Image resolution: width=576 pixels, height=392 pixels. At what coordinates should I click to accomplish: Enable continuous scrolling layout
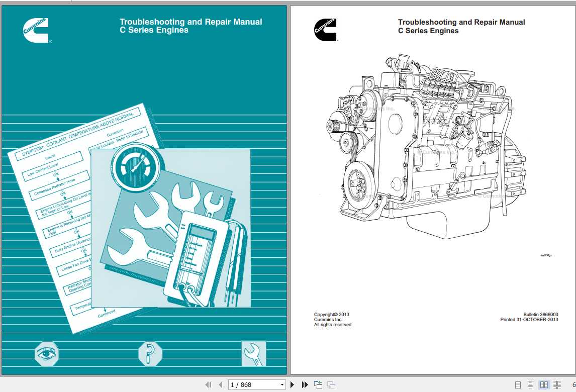pyautogui.click(x=531, y=384)
